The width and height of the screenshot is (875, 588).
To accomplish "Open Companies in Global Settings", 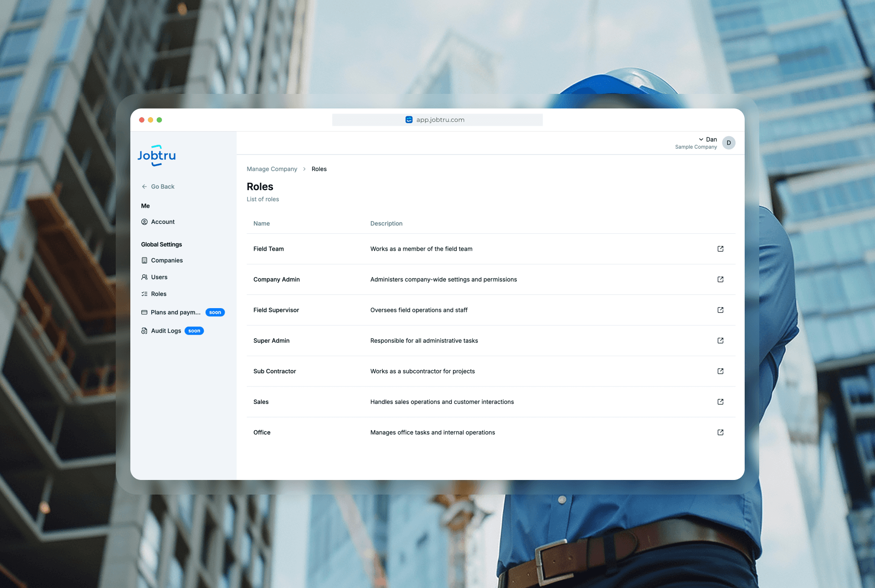I will pos(167,260).
